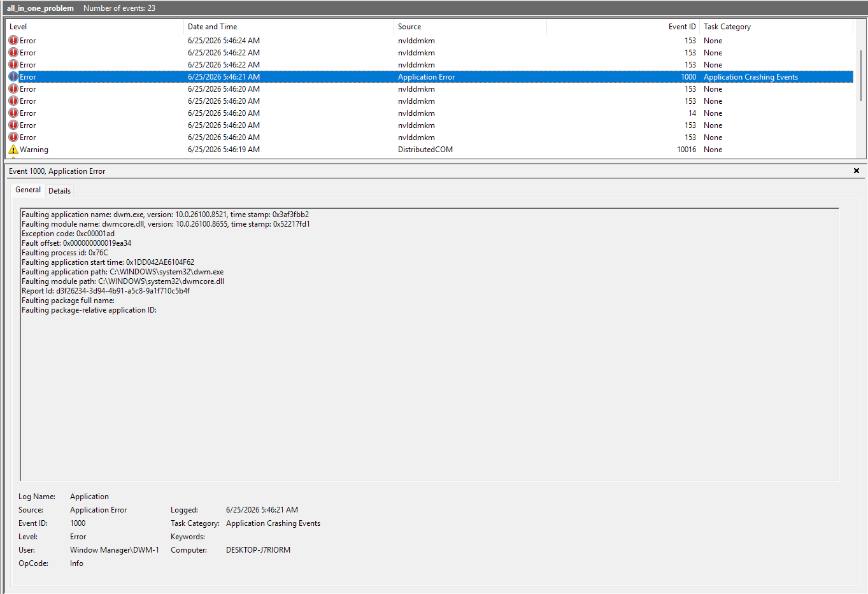Click the Event ID value 1000 in properties
The image size is (868, 594).
78,523
